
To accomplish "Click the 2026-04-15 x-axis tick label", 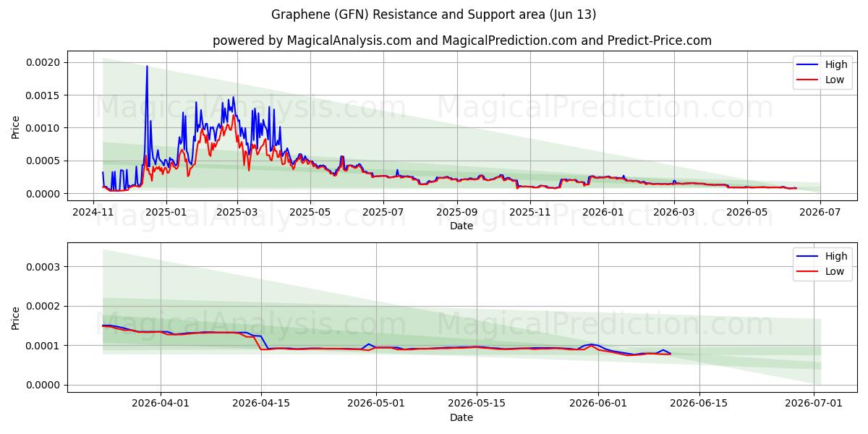I will (261, 404).
